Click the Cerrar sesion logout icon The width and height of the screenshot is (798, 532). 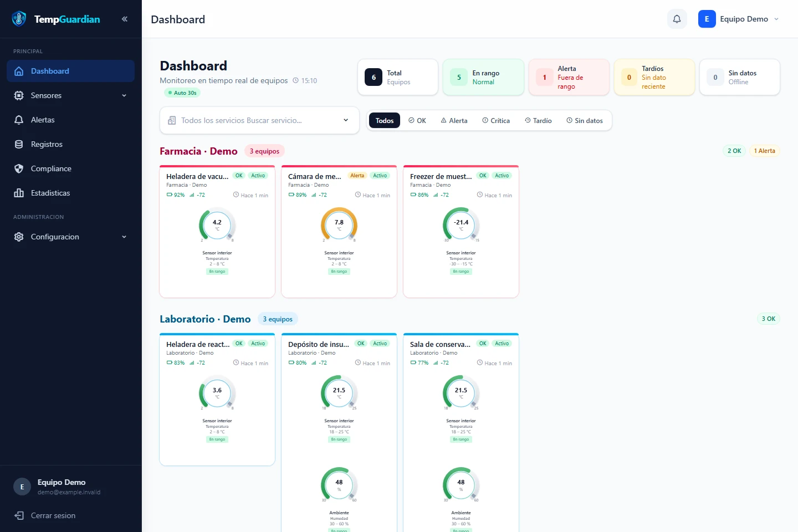[x=19, y=515]
